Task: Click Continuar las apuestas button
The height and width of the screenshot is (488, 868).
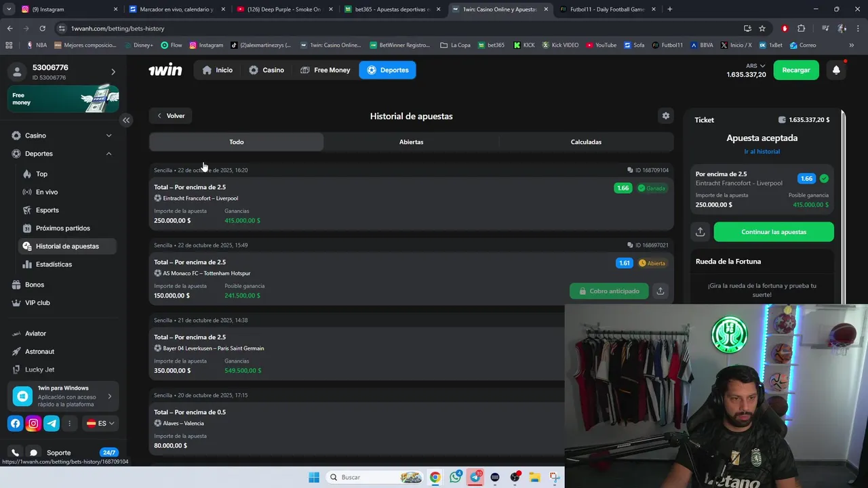Action: click(774, 232)
